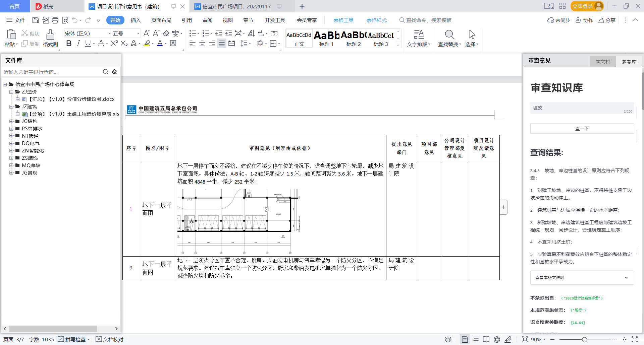Switch to web layout view icon

point(497,339)
